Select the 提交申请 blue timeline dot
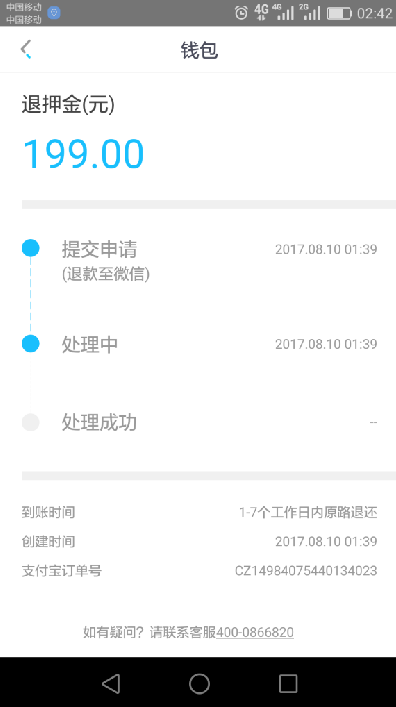The image size is (396, 707). click(x=31, y=248)
